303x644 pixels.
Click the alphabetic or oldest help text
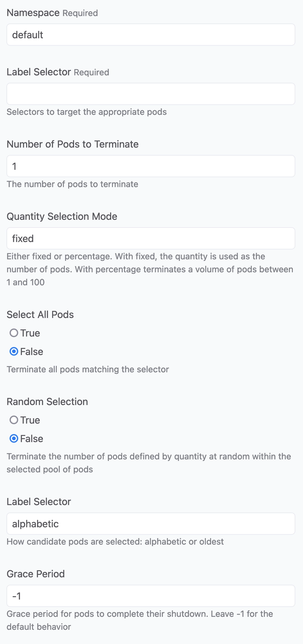point(115,542)
